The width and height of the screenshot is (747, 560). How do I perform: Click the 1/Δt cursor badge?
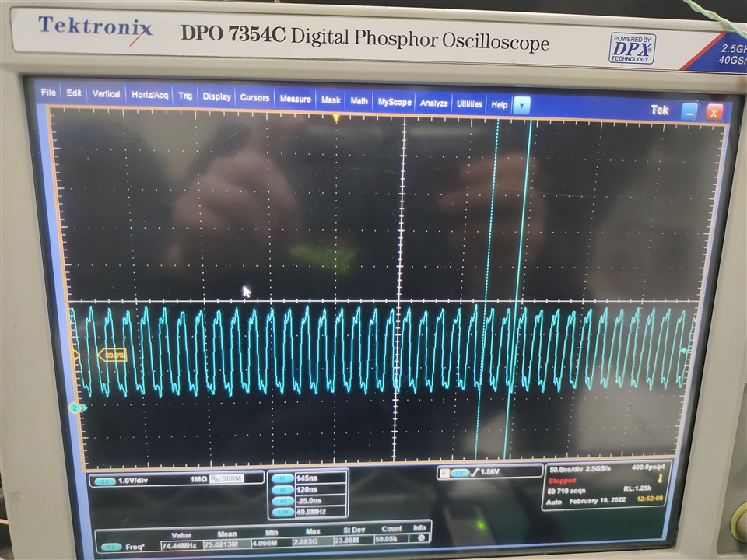click(283, 513)
